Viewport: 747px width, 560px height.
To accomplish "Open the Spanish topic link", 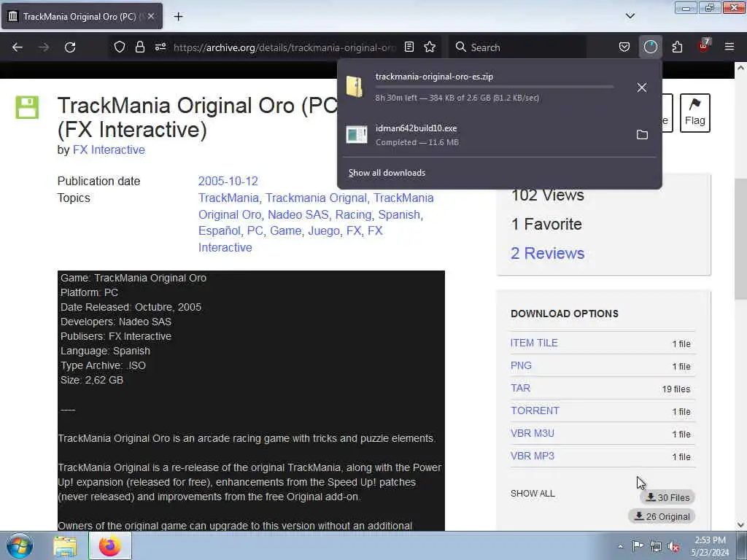I will click(399, 214).
